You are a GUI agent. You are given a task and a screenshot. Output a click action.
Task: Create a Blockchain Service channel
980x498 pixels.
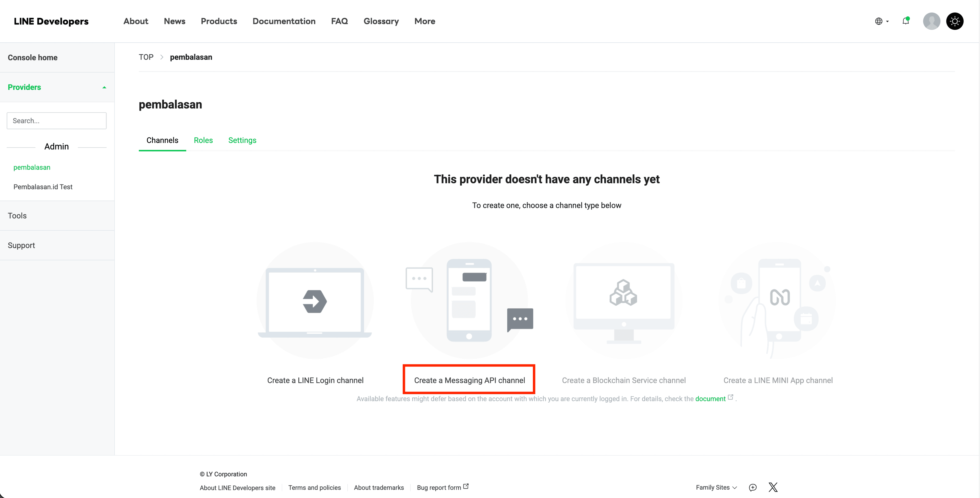[x=624, y=380]
